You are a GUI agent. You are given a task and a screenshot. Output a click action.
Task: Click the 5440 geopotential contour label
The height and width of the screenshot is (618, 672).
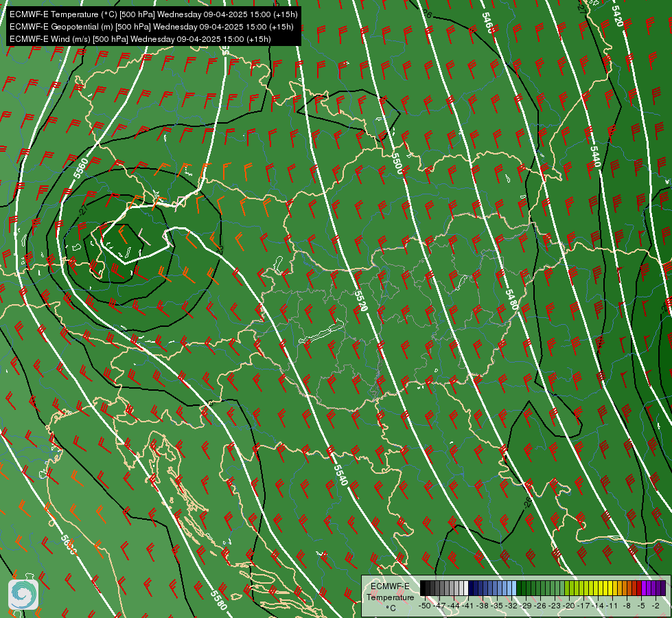coord(595,156)
